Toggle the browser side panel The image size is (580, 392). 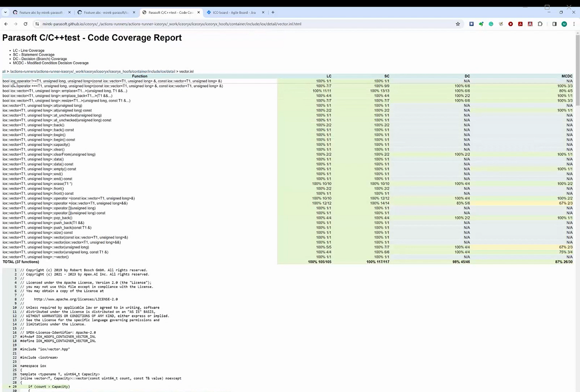554,24
